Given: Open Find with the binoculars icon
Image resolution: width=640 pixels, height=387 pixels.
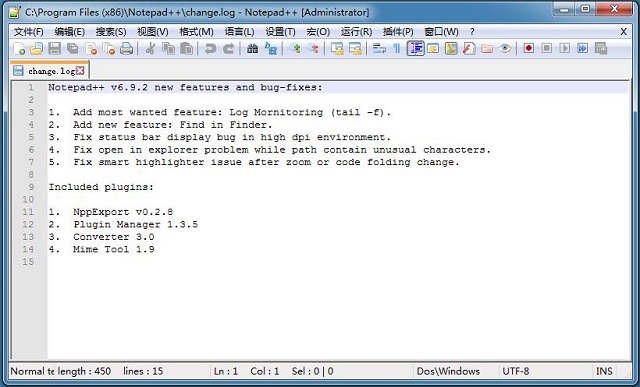Looking at the screenshot, I should click(253, 49).
